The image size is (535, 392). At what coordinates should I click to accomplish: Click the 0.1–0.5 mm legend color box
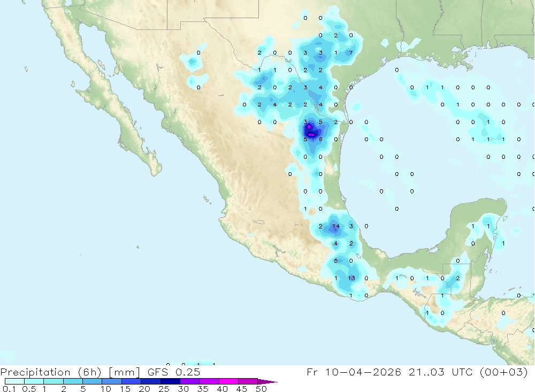pos(14,381)
